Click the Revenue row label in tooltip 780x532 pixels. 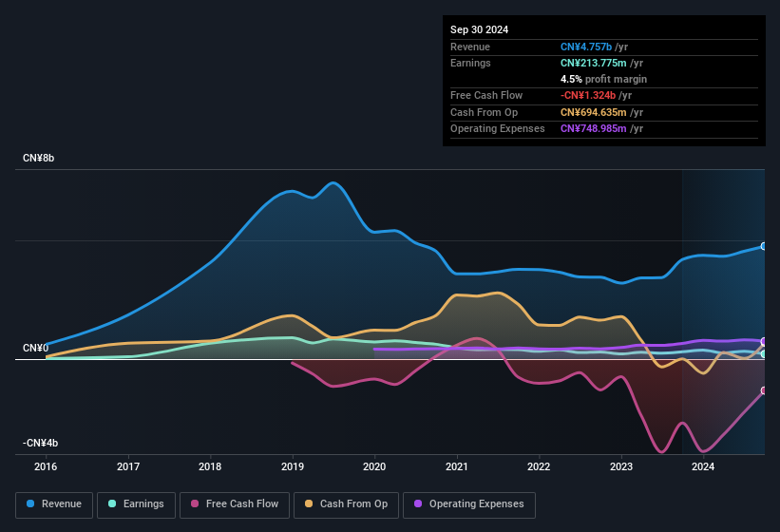(470, 47)
